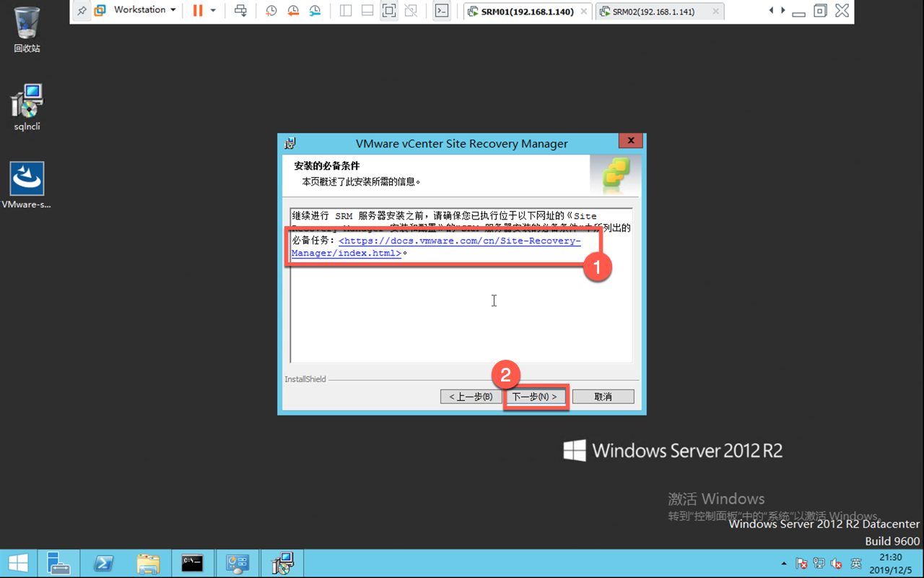Click the Action Center flag tray icon
Viewport: 924px width, 578px height.
[801, 564]
